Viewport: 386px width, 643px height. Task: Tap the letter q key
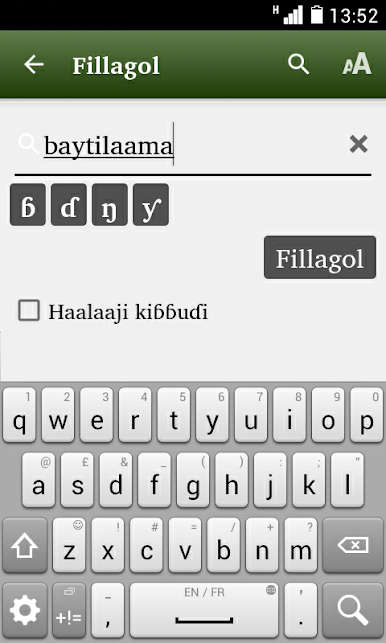coord(19,415)
